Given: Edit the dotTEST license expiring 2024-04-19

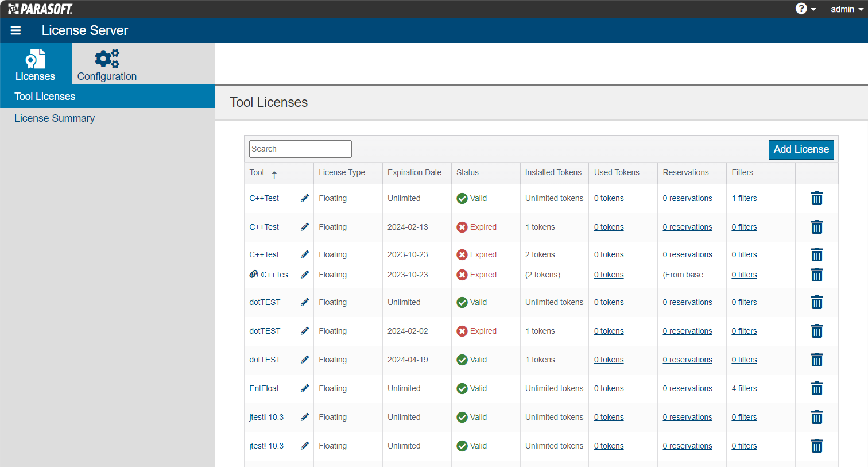Looking at the screenshot, I should (305, 360).
